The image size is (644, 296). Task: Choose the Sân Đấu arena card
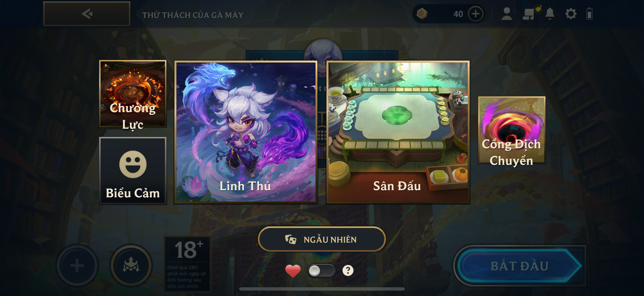398,132
